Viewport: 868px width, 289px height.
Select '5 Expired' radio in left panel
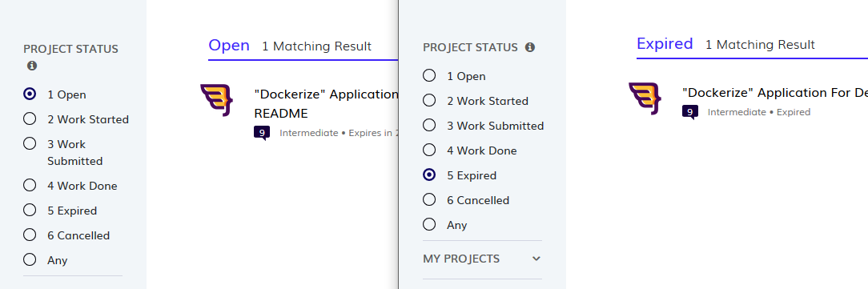[30, 210]
